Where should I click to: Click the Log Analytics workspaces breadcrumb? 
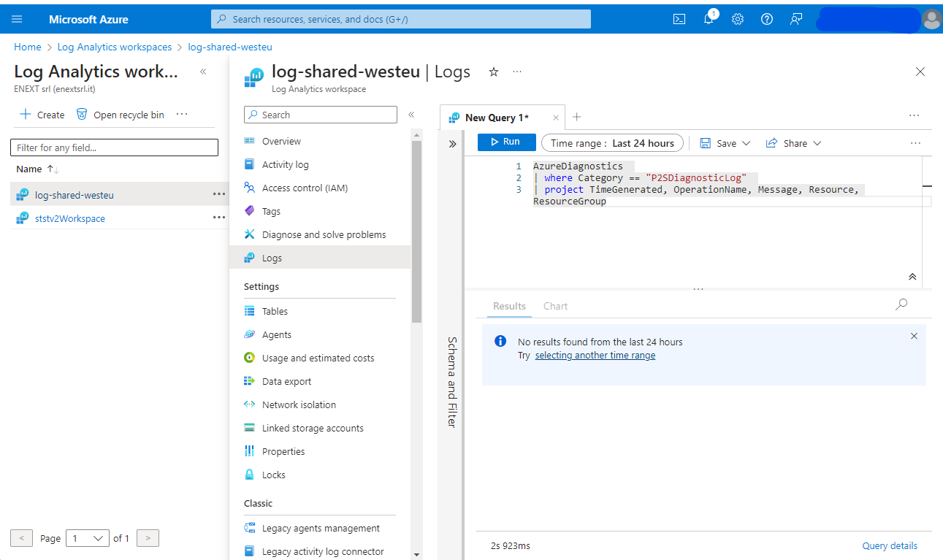pos(115,47)
